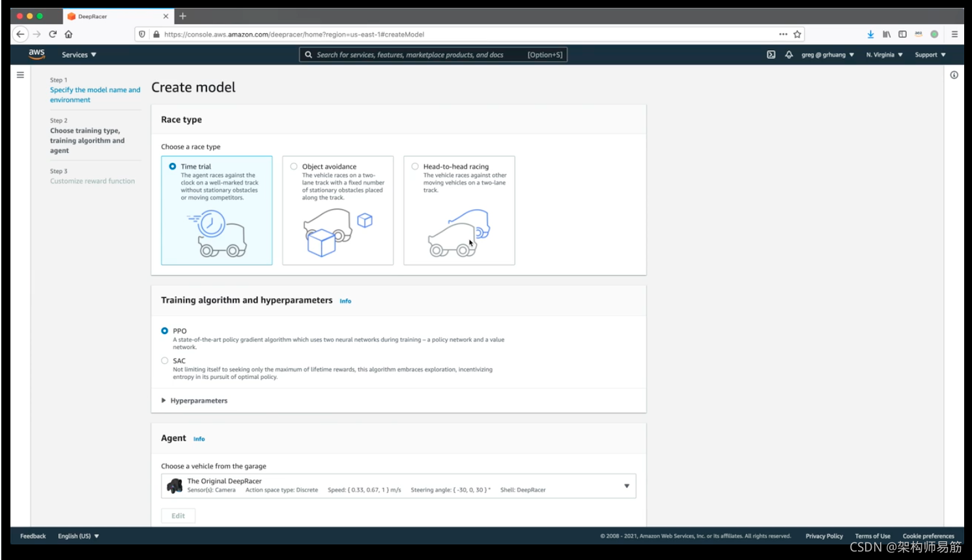Click the Edit button under Agent
The image size is (972, 560).
point(179,516)
